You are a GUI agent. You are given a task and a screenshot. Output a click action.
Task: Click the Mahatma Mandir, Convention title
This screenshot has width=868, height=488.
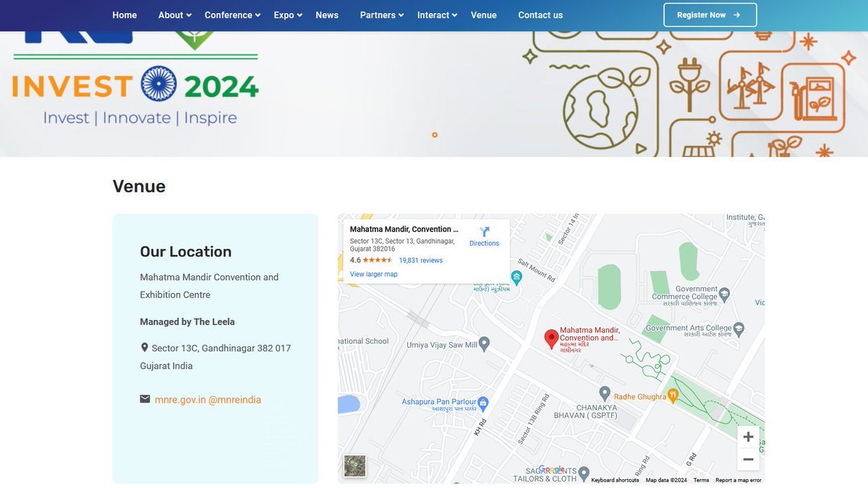tap(404, 229)
